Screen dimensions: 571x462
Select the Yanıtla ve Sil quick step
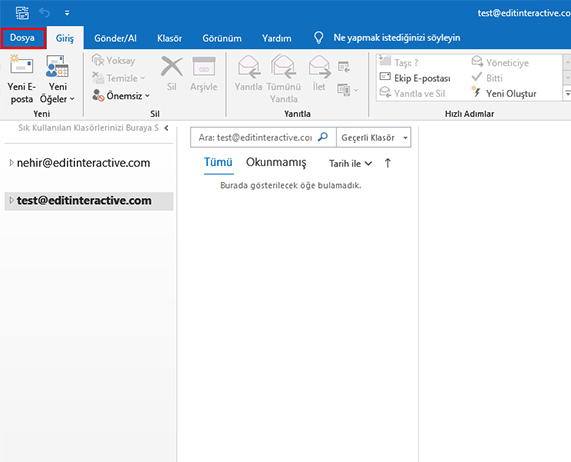click(x=412, y=93)
